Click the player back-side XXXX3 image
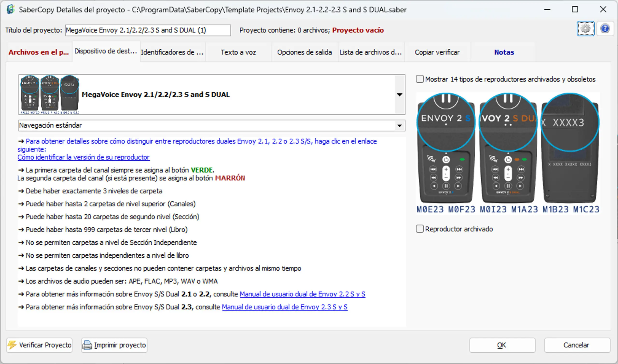Viewport: 618px width, 364px height. [x=570, y=148]
